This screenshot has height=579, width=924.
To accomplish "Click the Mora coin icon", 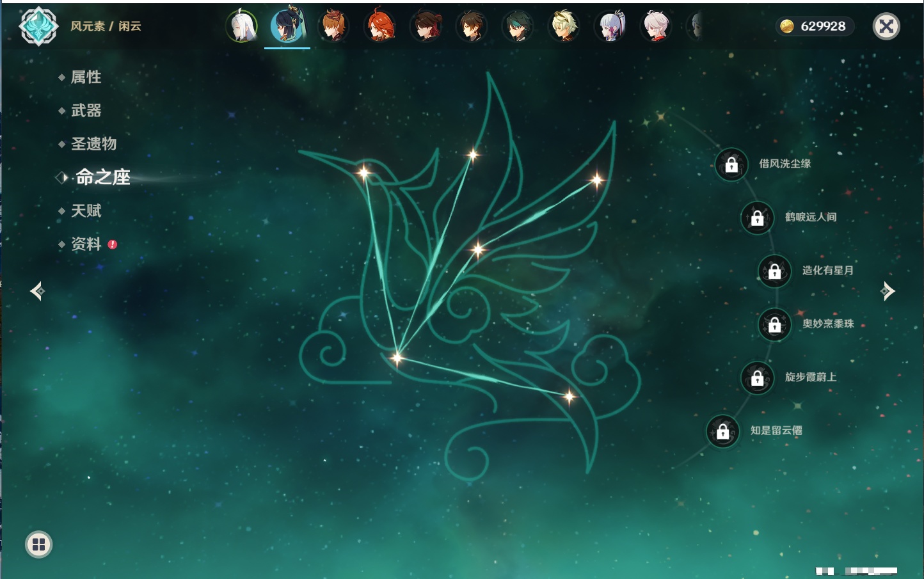I will (787, 26).
